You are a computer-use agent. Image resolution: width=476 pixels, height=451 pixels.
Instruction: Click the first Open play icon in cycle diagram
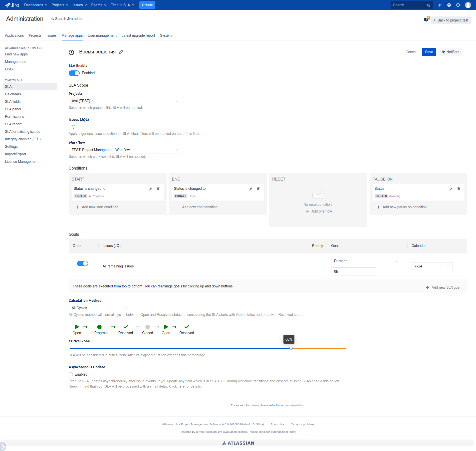tap(77, 327)
